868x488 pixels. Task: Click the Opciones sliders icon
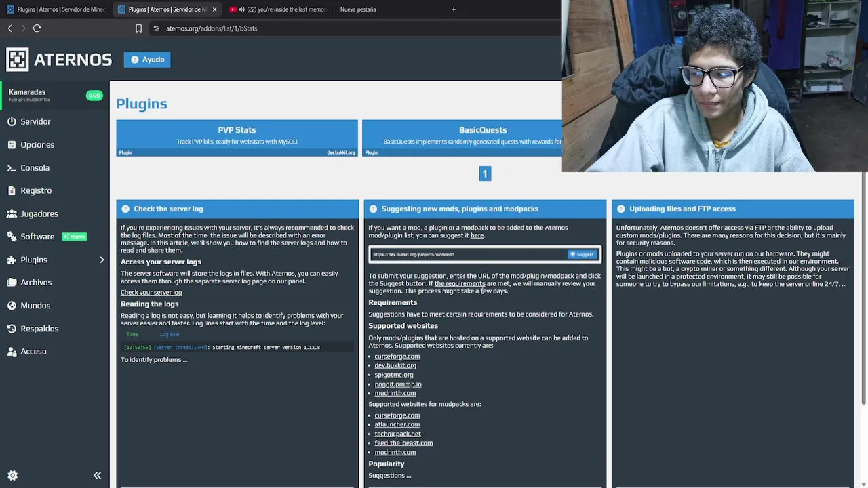12,144
